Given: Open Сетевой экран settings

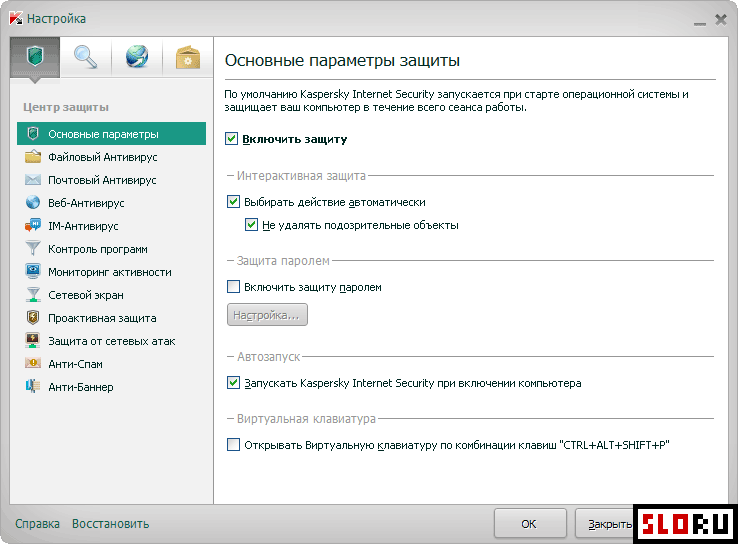Looking at the screenshot, I should [x=111, y=295].
